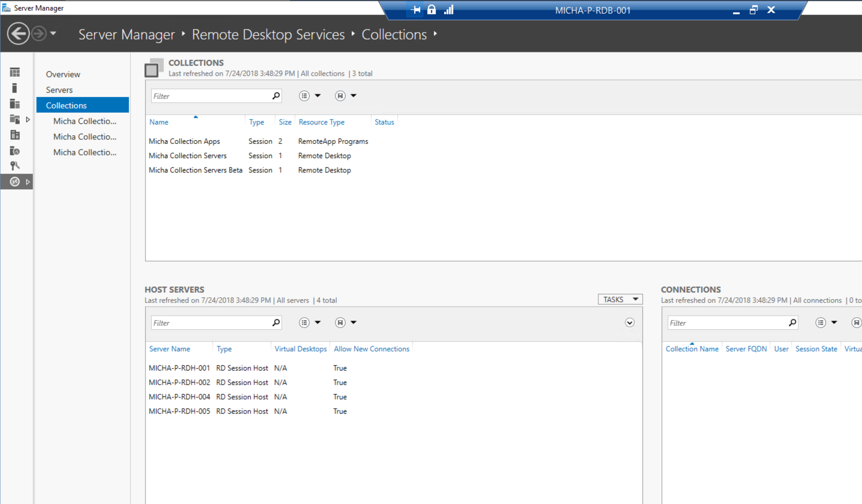Open first Micha Collectio... navigation entry
The image size is (862, 504).
tap(85, 121)
